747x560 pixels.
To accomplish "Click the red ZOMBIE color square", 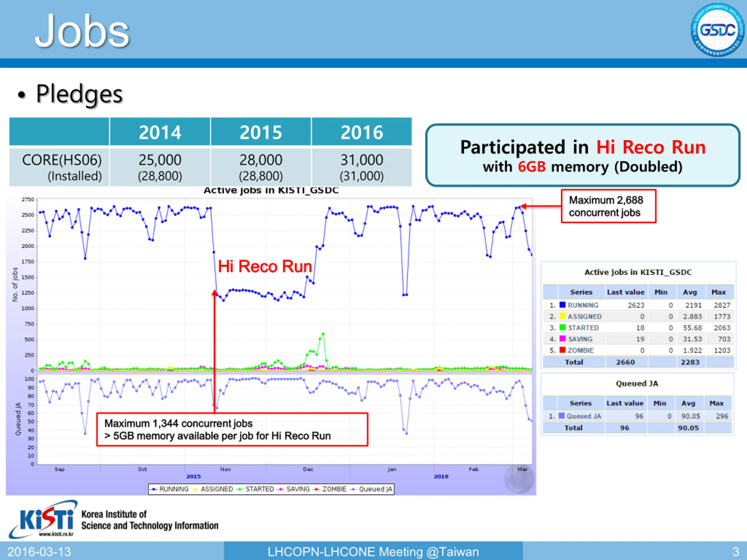I will [562, 350].
